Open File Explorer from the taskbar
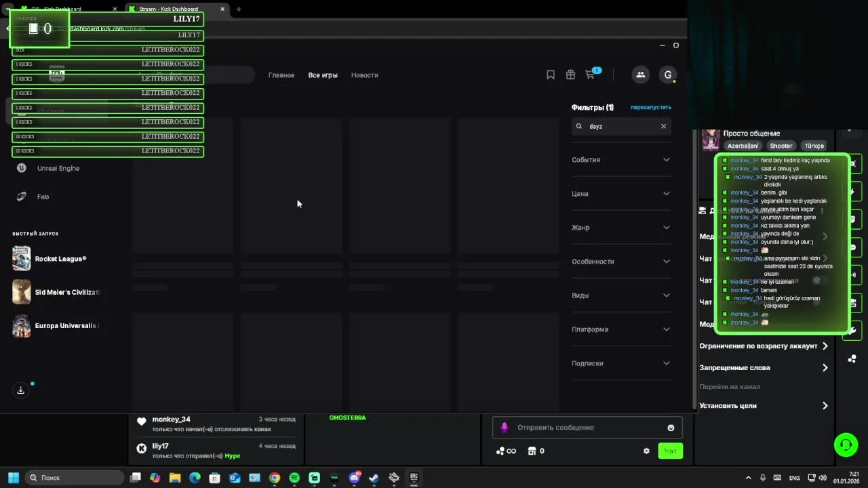The width and height of the screenshot is (868, 488). (x=175, y=478)
